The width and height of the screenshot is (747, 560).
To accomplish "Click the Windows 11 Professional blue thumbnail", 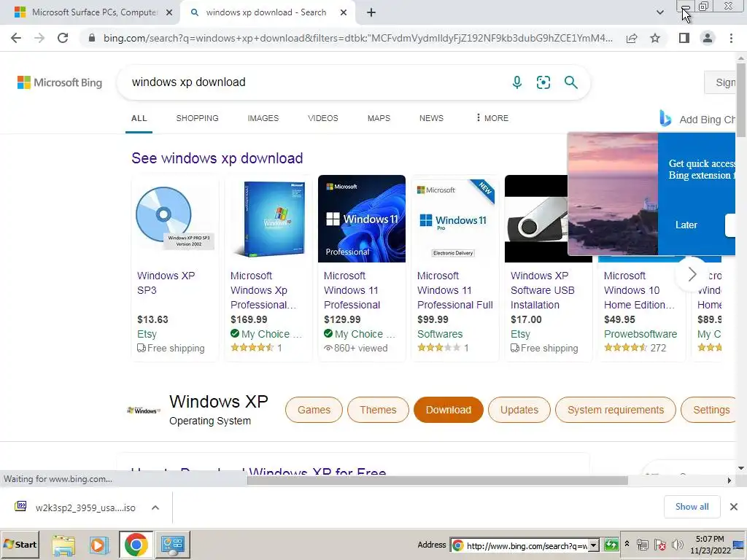I will point(362,219).
